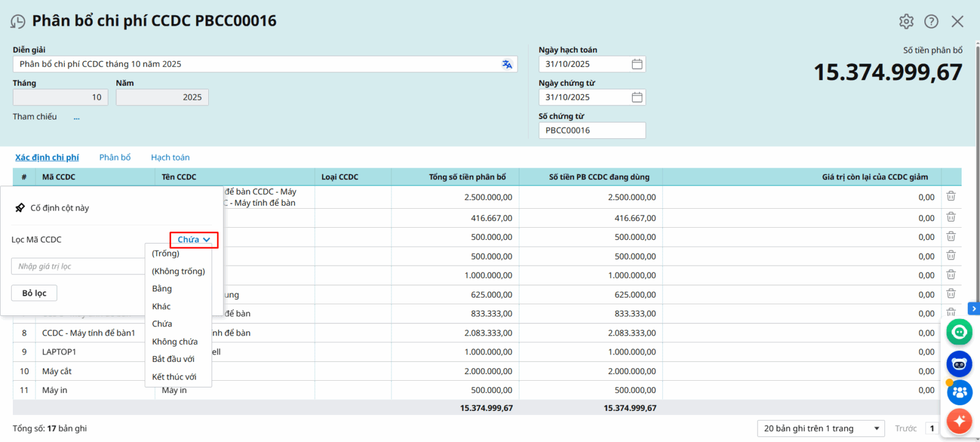
Task: Select the Bắt đầu với filter option
Action: point(173,359)
